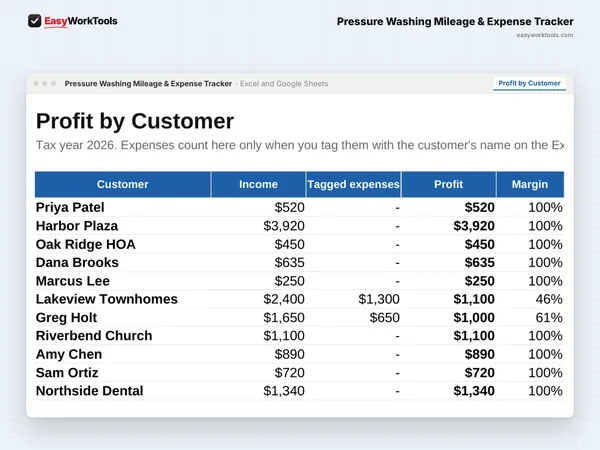The height and width of the screenshot is (450, 600).
Task: Select the Margin column header
Action: [530, 184]
